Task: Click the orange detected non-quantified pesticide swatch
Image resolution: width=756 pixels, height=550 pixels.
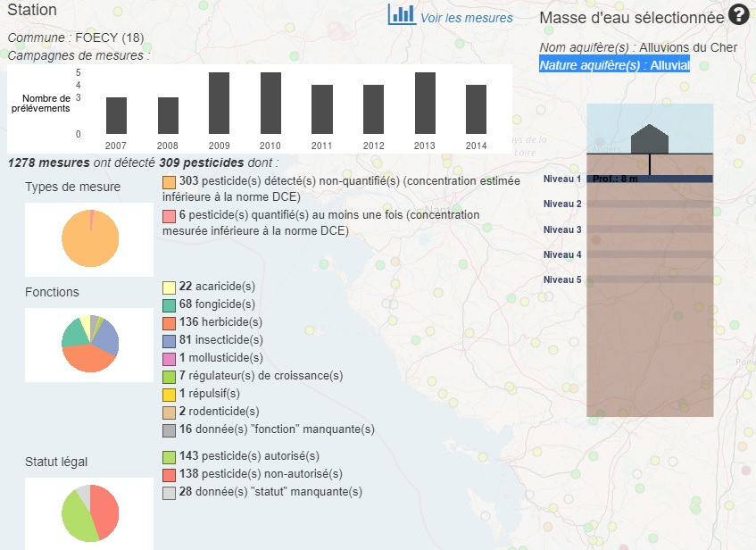Action: click(x=169, y=182)
